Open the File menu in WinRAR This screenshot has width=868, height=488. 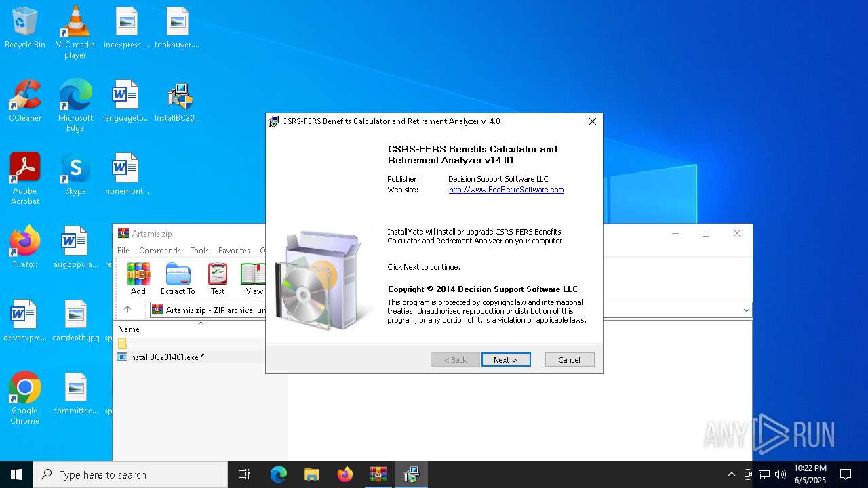(x=123, y=250)
